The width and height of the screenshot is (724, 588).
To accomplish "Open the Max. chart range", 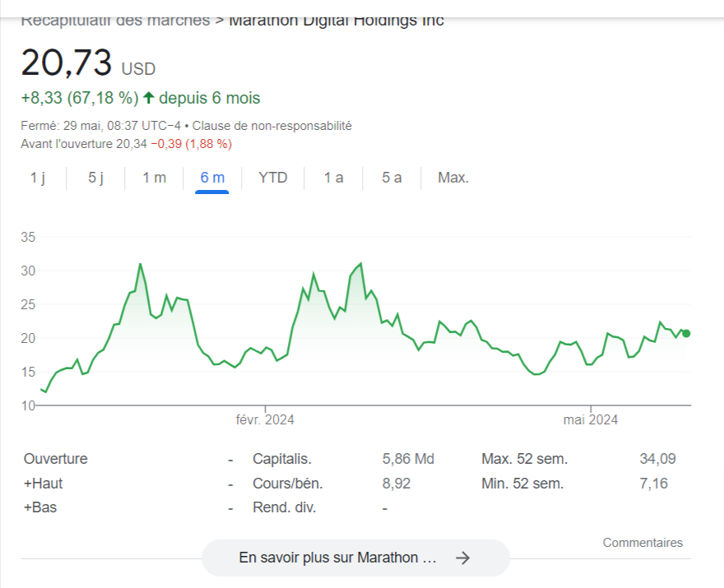I will tap(453, 178).
